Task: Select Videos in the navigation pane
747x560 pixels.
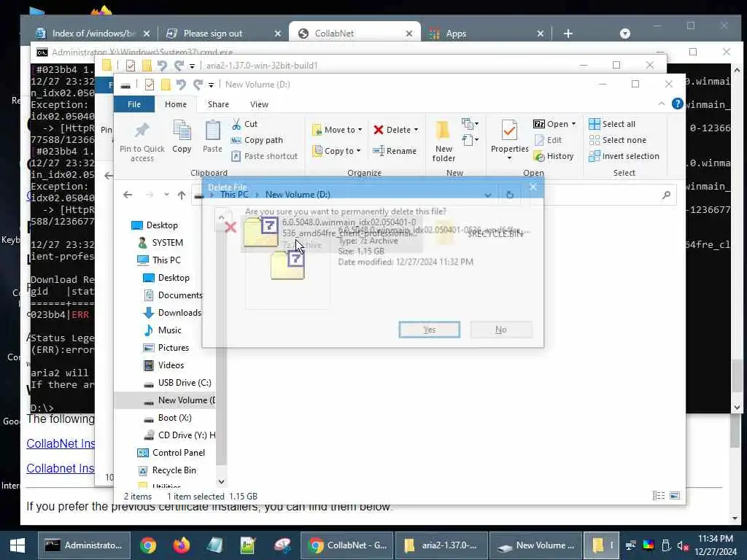Action: 163,366
